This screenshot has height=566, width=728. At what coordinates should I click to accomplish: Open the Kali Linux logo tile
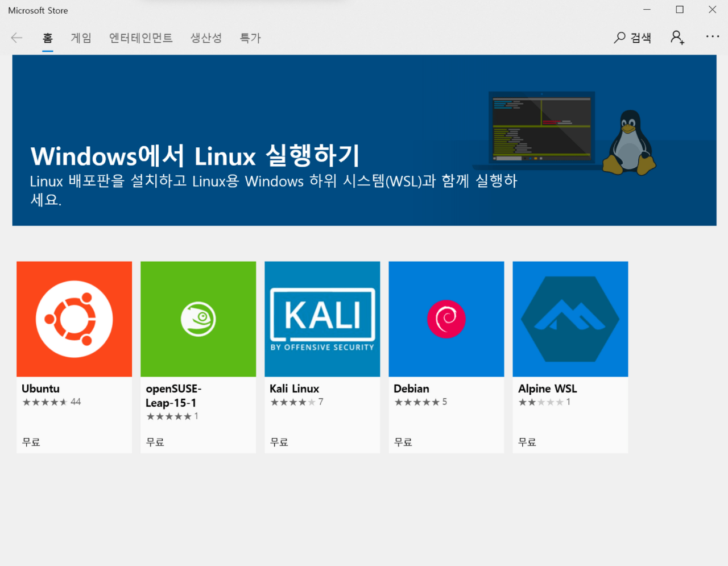coord(322,319)
